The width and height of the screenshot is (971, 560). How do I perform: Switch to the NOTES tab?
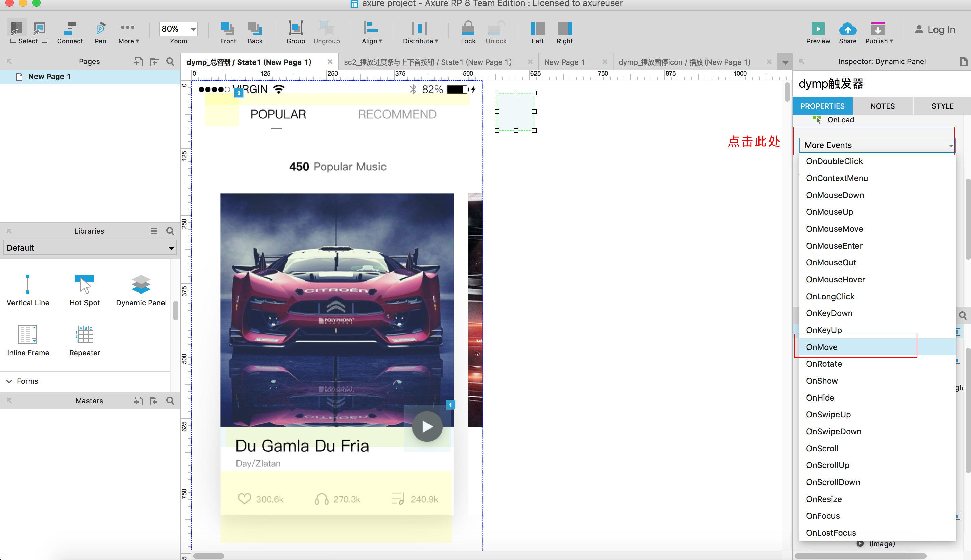pyautogui.click(x=882, y=106)
